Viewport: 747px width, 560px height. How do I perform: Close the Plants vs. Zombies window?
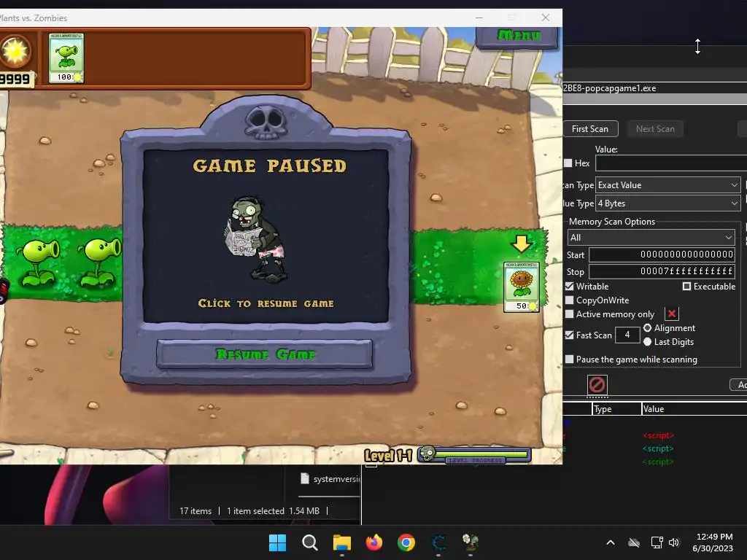click(x=546, y=17)
